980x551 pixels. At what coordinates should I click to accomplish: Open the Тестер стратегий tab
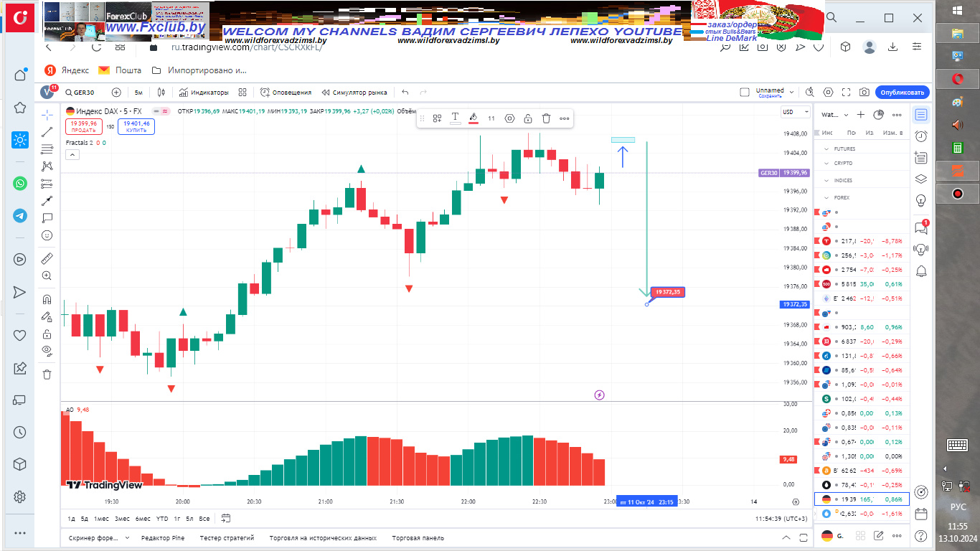pos(227,537)
